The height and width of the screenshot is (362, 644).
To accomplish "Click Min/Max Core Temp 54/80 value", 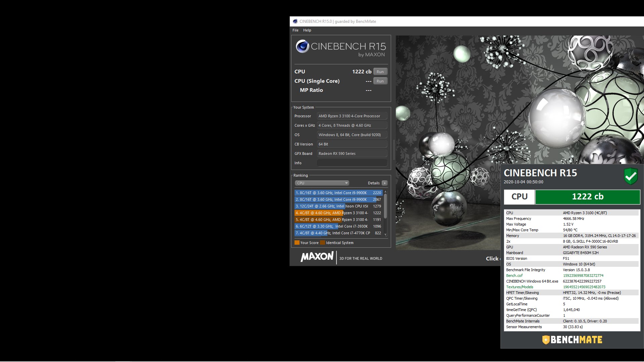I will click(570, 230).
